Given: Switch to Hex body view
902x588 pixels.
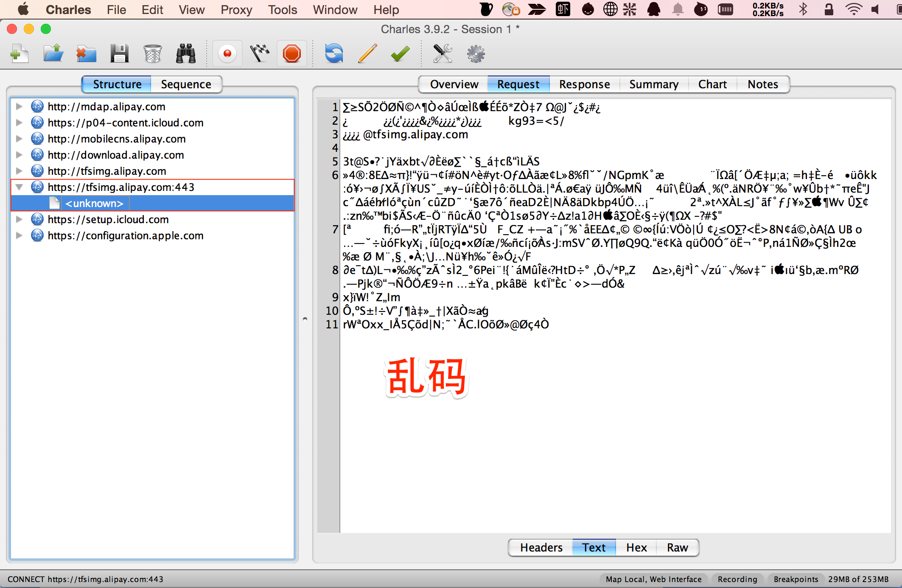Looking at the screenshot, I should click(636, 547).
